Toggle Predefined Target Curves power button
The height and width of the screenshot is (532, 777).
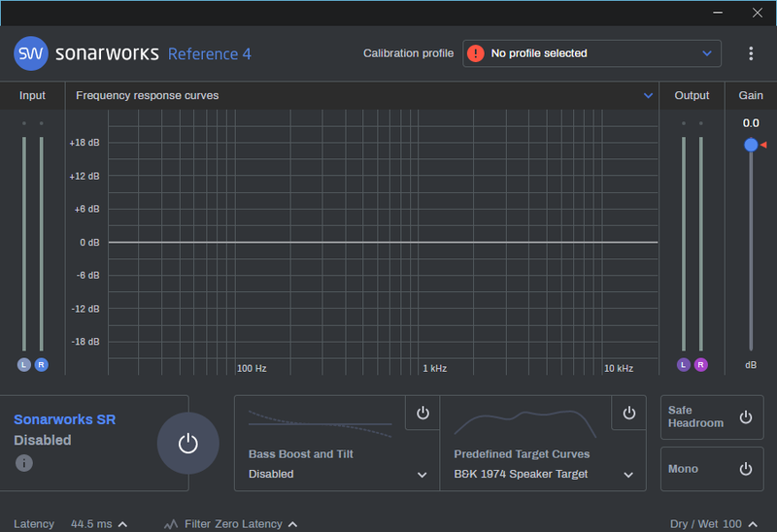click(x=628, y=413)
